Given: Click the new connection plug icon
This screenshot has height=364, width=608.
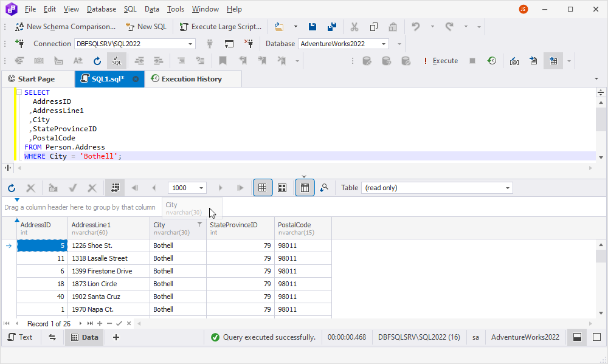Looking at the screenshot, I should (19, 43).
